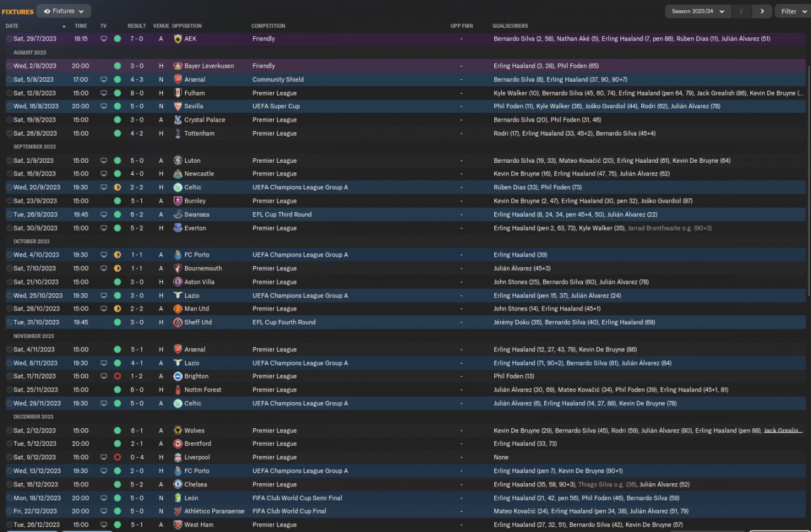
Task: Click the Burnley club badge
Action: point(177,201)
